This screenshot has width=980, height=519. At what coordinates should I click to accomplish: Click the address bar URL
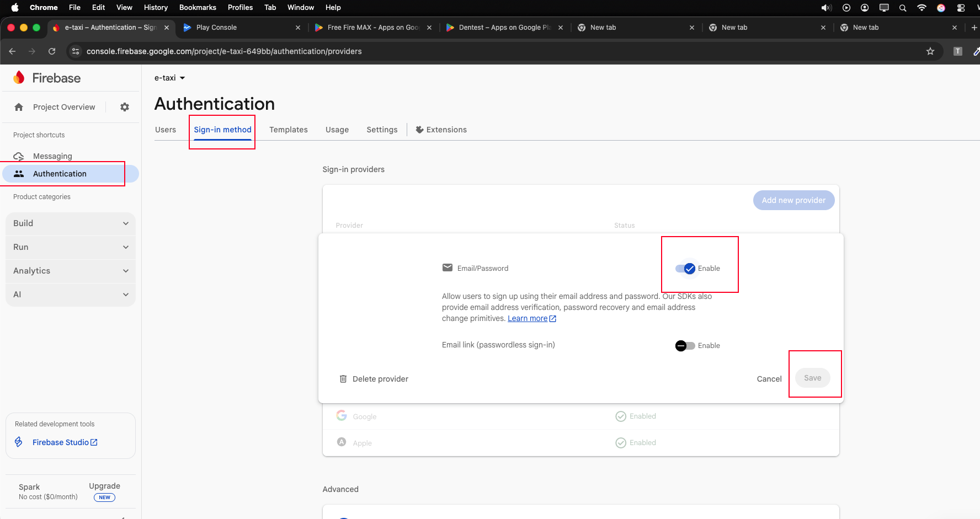224,51
